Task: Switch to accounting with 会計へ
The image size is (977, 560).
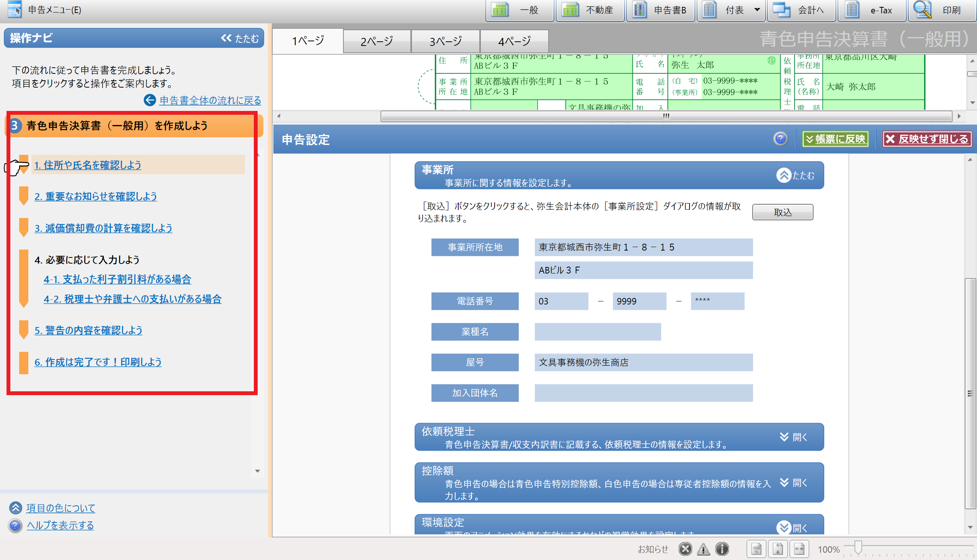Action: (x=801, y=10)
